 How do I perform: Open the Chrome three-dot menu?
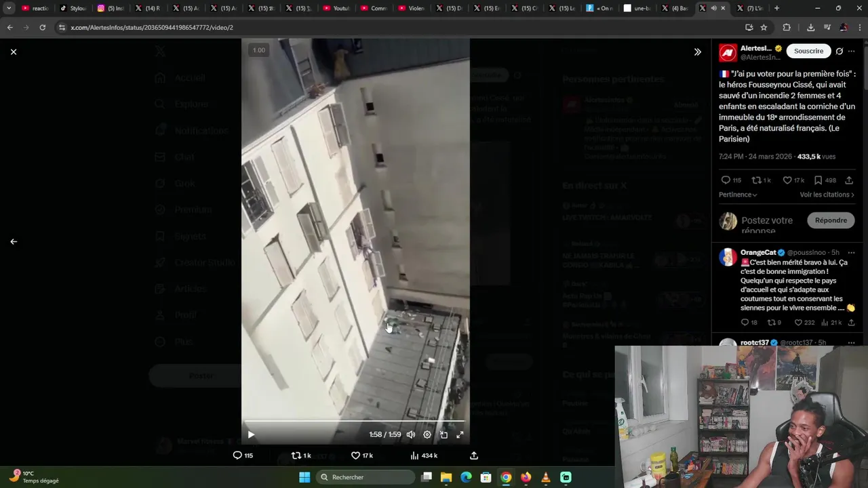tap(860, 27)
